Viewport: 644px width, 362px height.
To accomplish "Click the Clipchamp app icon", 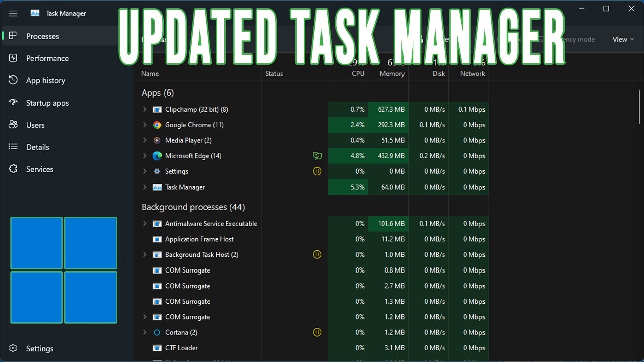I will click(x=157, y=109).
